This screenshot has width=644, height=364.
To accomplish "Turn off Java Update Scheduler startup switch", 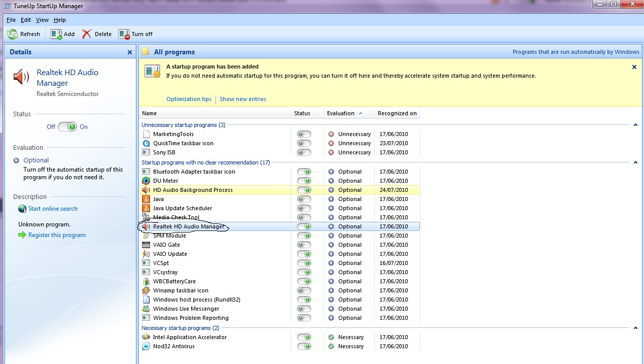I will coord(304,208).
